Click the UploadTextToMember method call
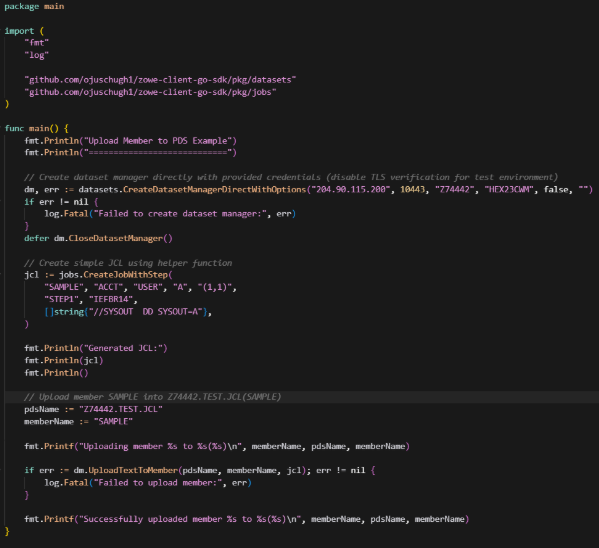 [x=133, y=470]
